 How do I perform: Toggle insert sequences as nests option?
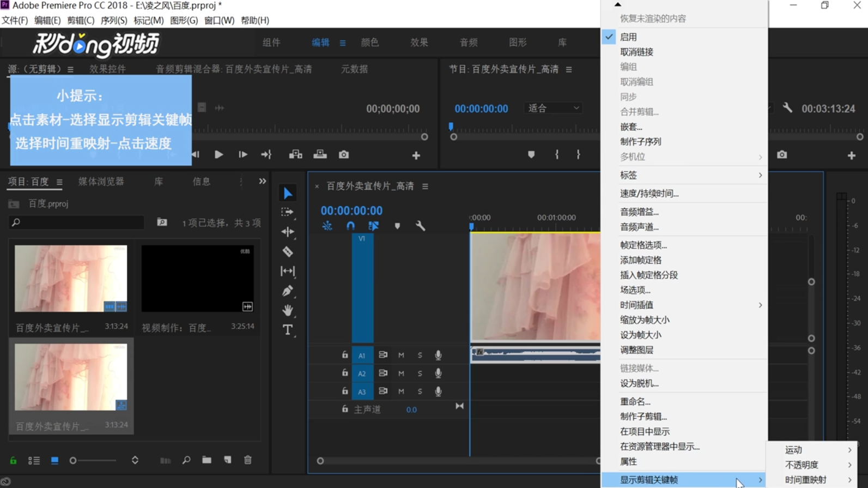327,226
